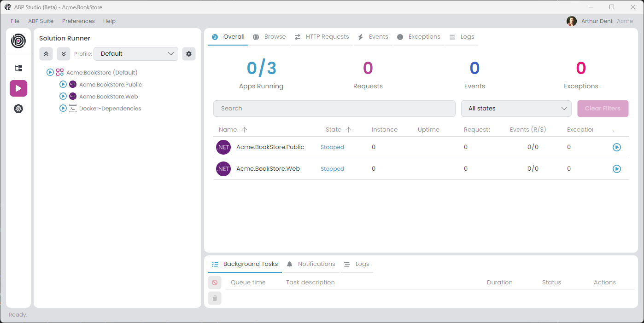The height and width of the screenshot is (323, 644).
Task: Click the Events (R/S) column header
Action: coord(528,129)
